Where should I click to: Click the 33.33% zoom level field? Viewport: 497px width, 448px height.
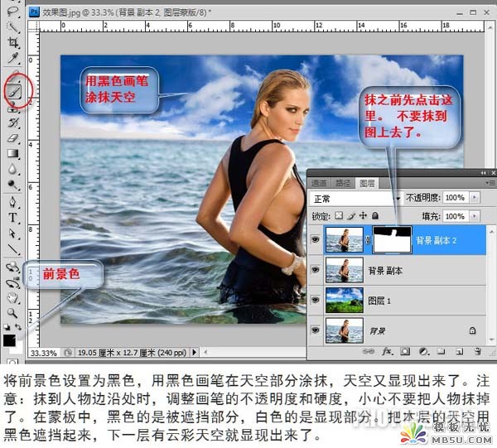click(x=44, y=352)
